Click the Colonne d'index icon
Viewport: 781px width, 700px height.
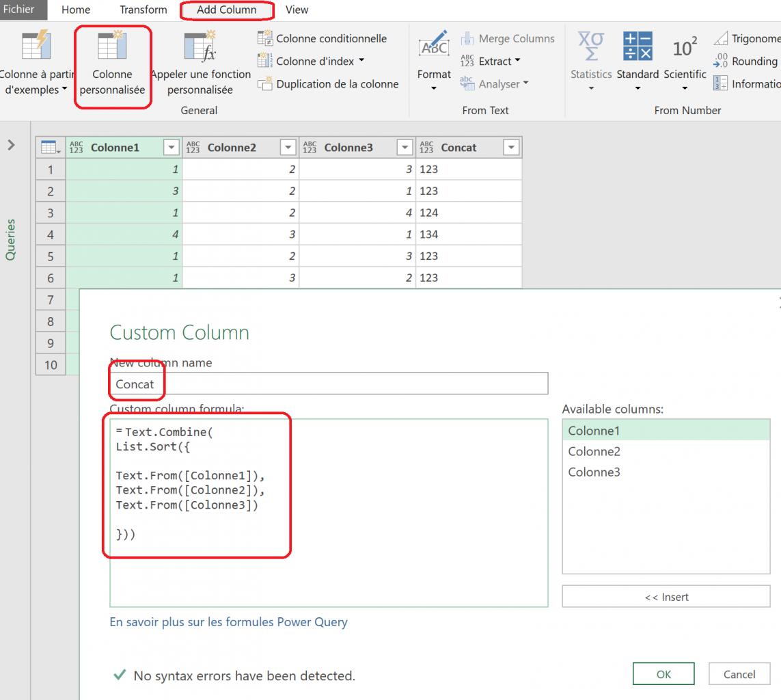point(264,61)
